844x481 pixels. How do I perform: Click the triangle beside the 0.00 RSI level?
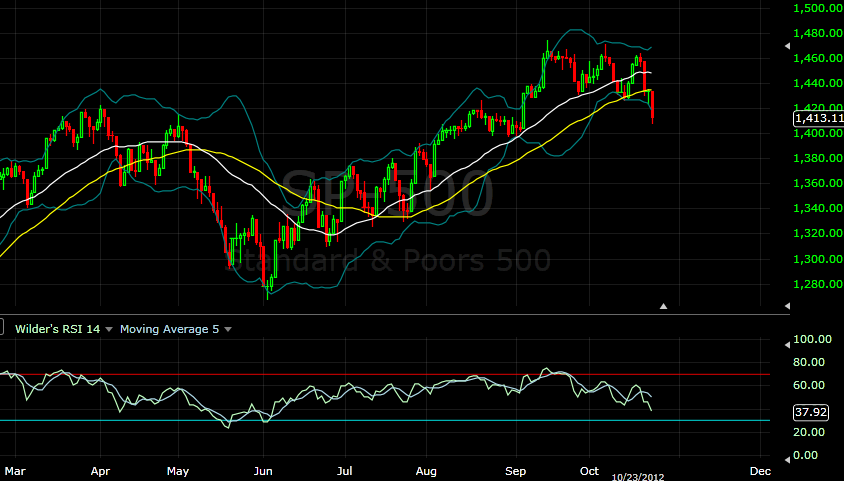coord(787,460)
